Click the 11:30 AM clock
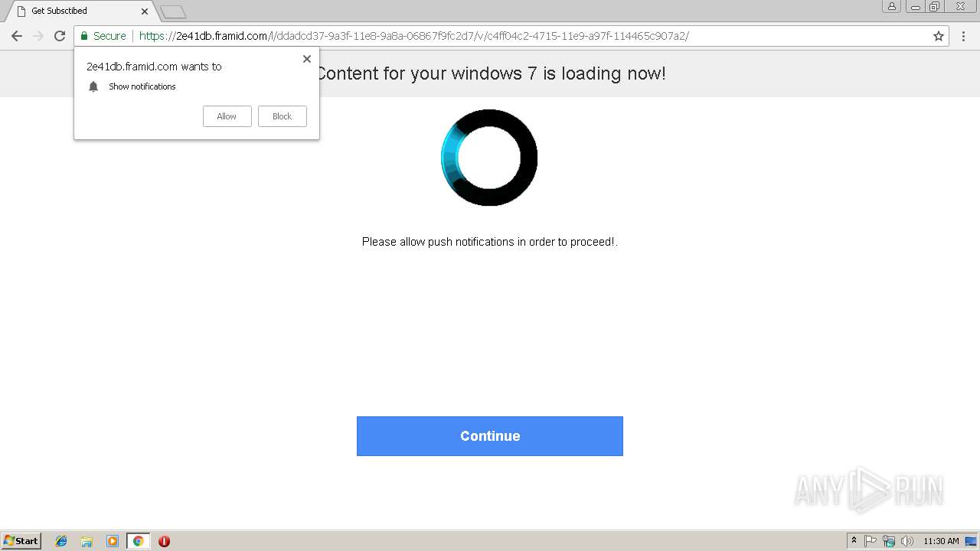The width and height of the screenshot is (980, 551). 941,541
